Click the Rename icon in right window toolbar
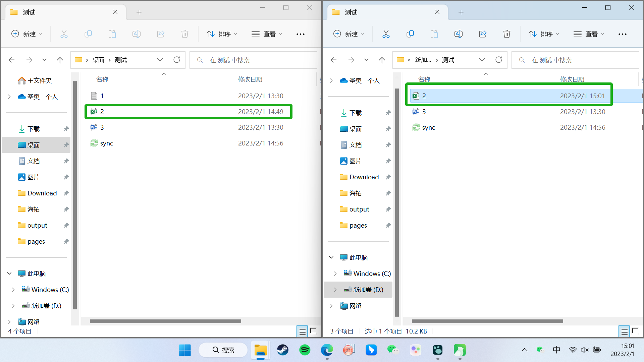The height and width of the screenshot is (362, 644). [x=458, y=34]
